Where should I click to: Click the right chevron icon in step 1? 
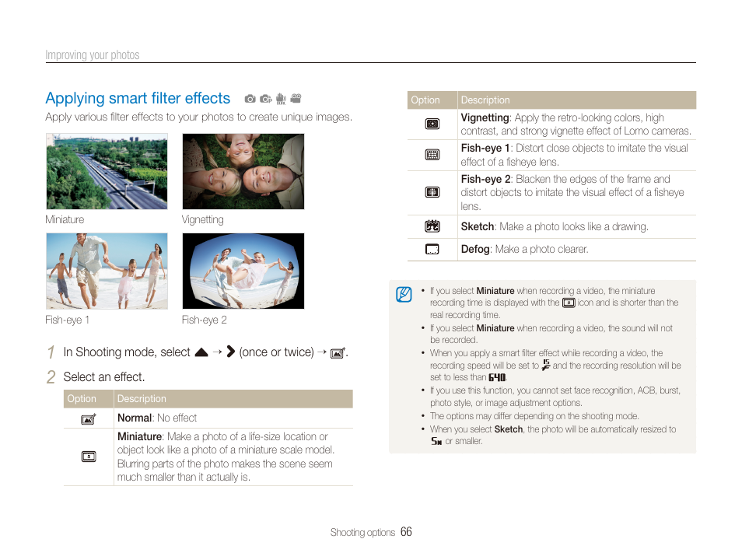(x=230, y=352)
